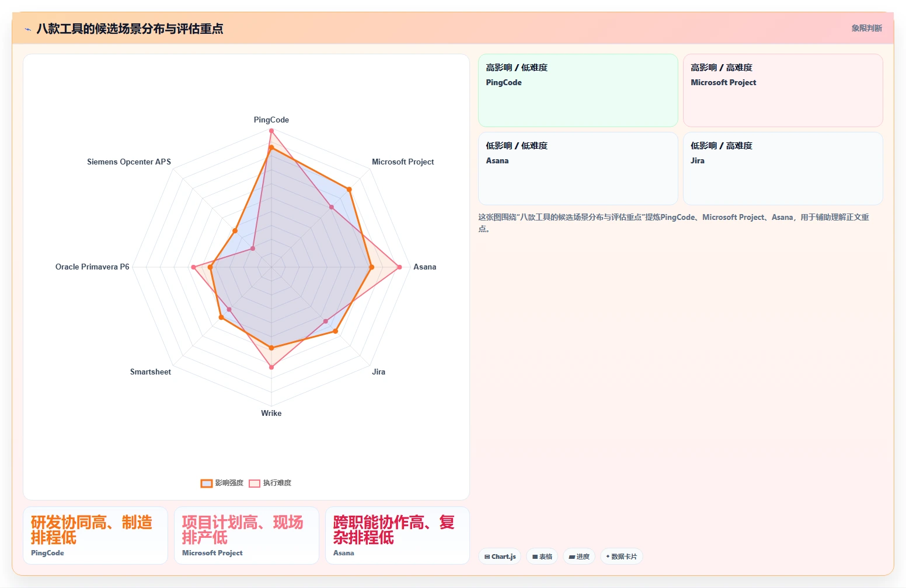The width and height of the screenshot is (906, 588).
Task: Open the 项目计划高、现场排产低 summary card
Action: point(246,535)
